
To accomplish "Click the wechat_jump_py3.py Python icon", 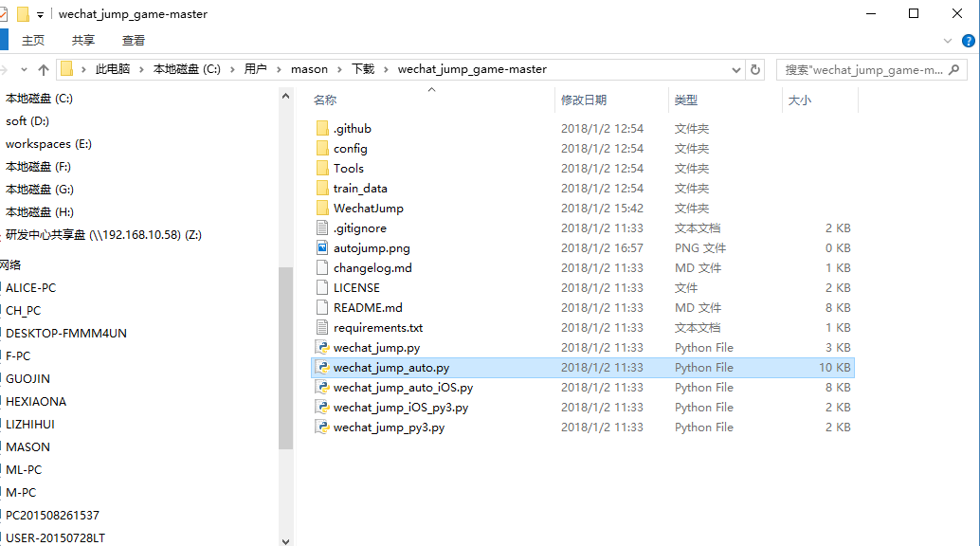I will point(322,428).
